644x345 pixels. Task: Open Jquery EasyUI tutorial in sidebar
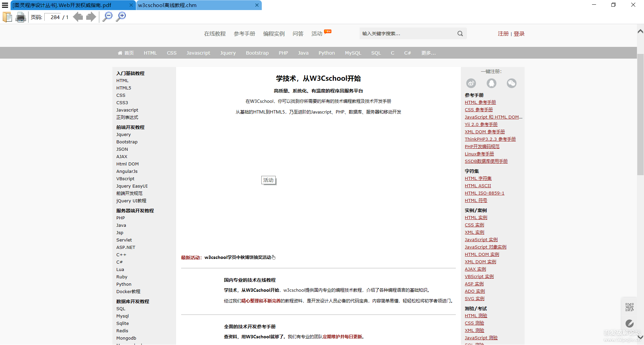click(132, 186)
